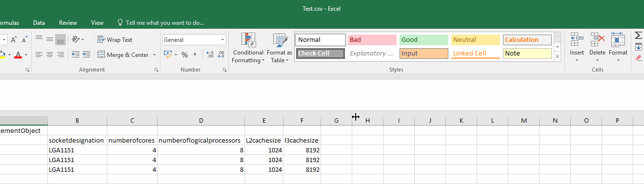
Task: Apply the Input cell style
Action: (x=424, y=54)
